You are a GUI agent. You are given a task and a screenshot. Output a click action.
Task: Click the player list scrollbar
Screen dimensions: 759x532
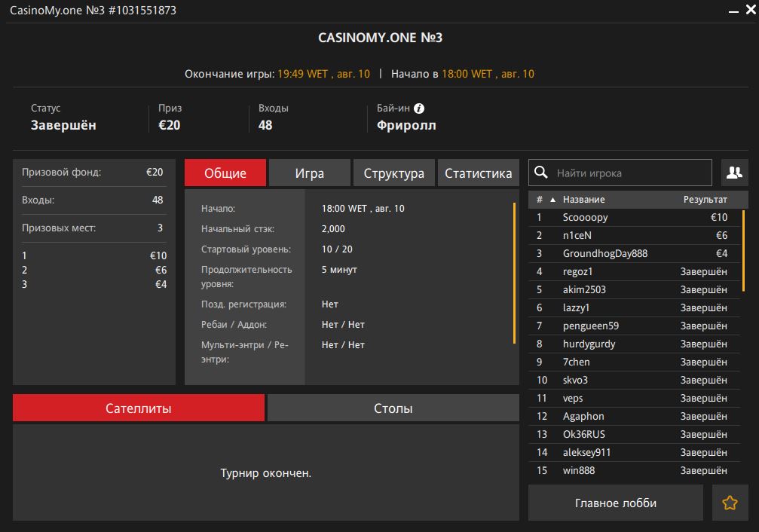(x=743, y=249)
